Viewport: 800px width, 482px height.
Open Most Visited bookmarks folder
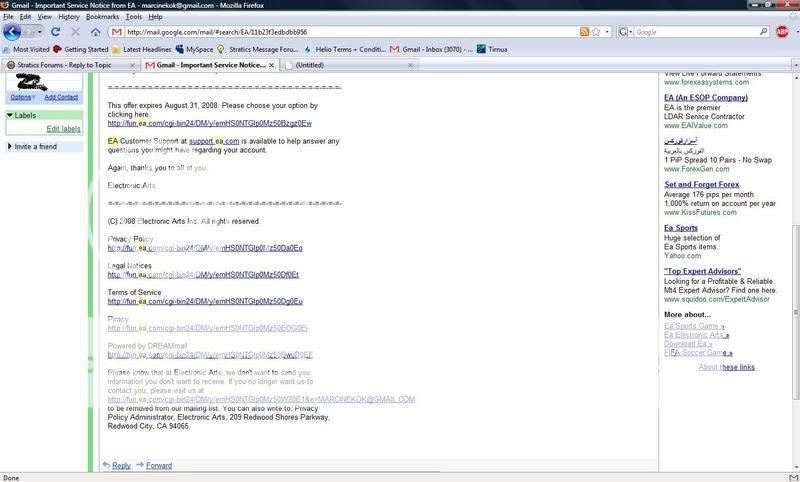(x=26, y=49)
